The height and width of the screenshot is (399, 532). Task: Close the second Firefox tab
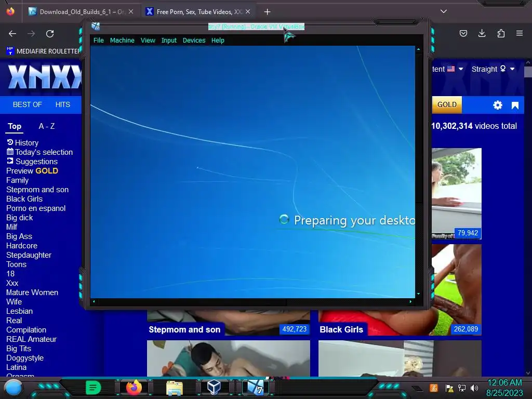point(248,12)
